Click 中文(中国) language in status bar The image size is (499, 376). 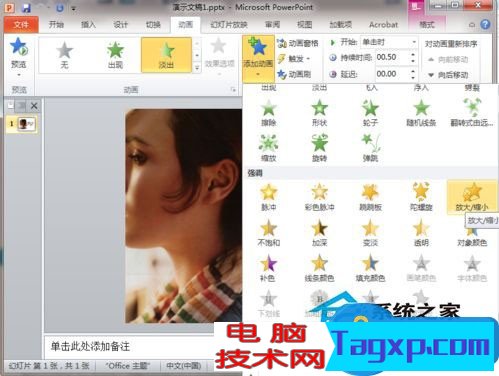184,366
